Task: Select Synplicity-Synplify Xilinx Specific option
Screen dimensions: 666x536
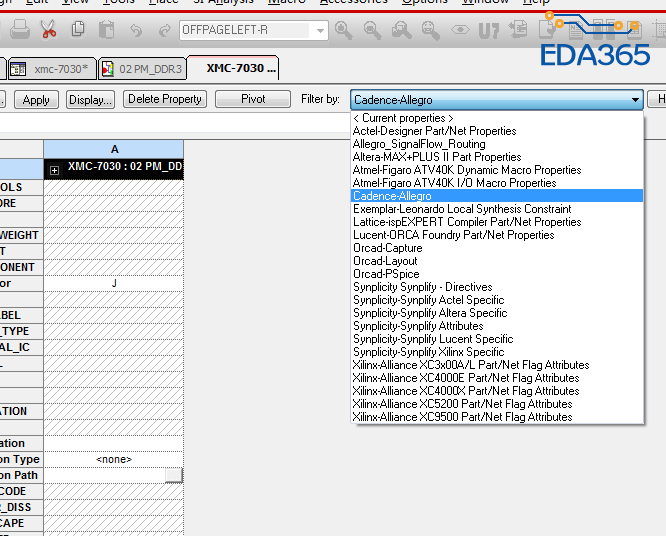Action: tap(497, 352)
